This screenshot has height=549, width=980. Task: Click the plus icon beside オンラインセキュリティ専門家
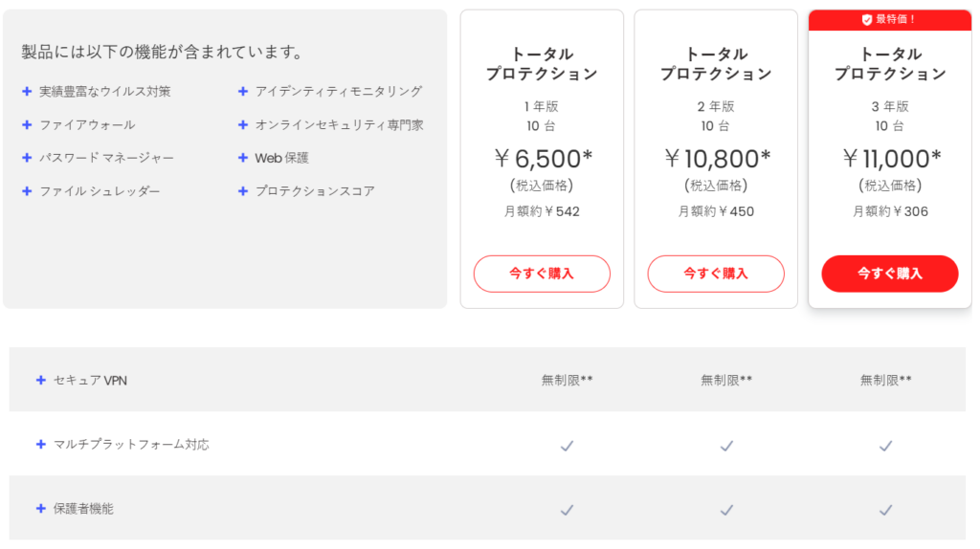tap(243, 125)
